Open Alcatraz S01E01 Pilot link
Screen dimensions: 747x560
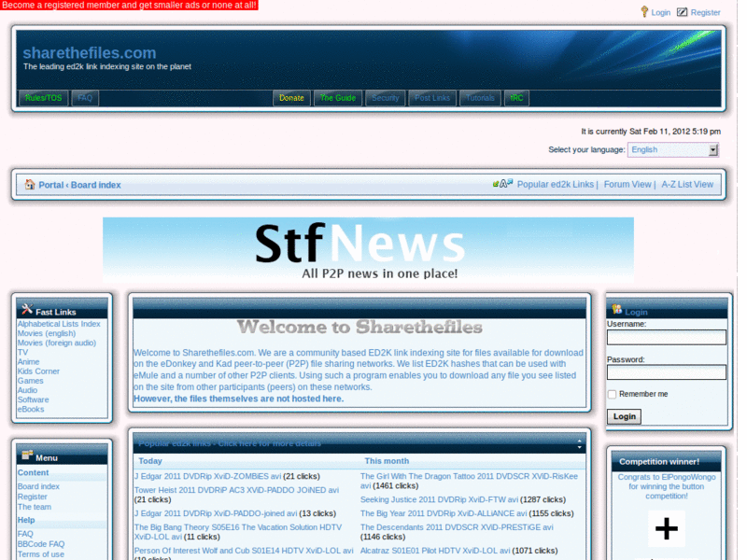(435, 551)
